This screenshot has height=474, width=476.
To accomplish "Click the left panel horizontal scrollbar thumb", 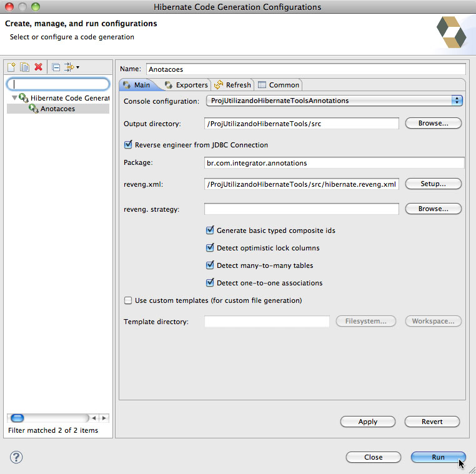I will pyautogui.click(x=17, y=418).
